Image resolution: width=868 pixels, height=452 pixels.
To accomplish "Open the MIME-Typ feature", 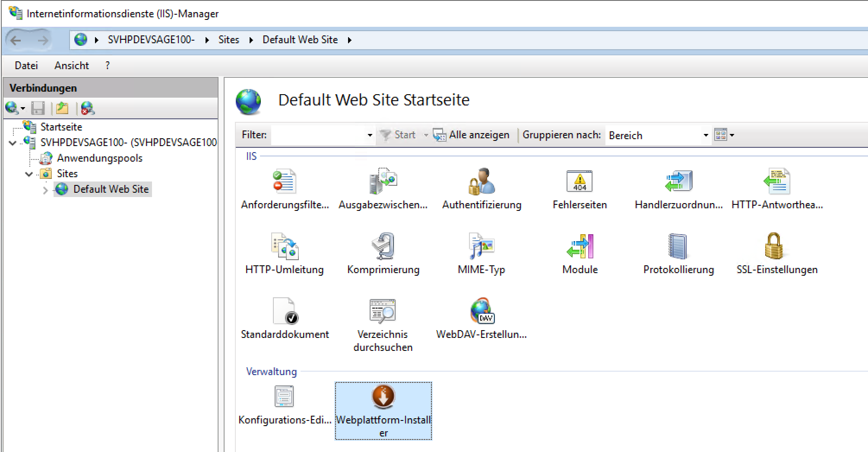I will point(481,246).
